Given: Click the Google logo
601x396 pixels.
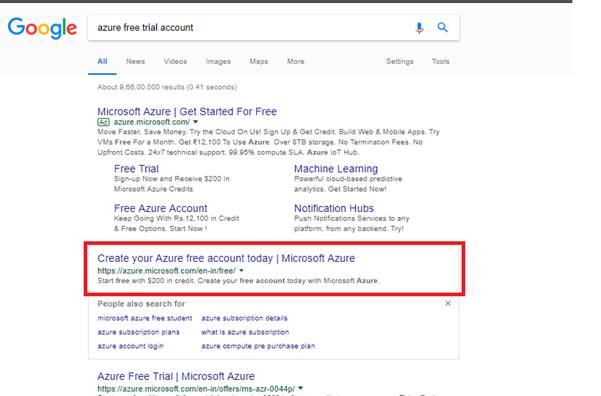Looking at the screenshot, I should tap(42, 28).
